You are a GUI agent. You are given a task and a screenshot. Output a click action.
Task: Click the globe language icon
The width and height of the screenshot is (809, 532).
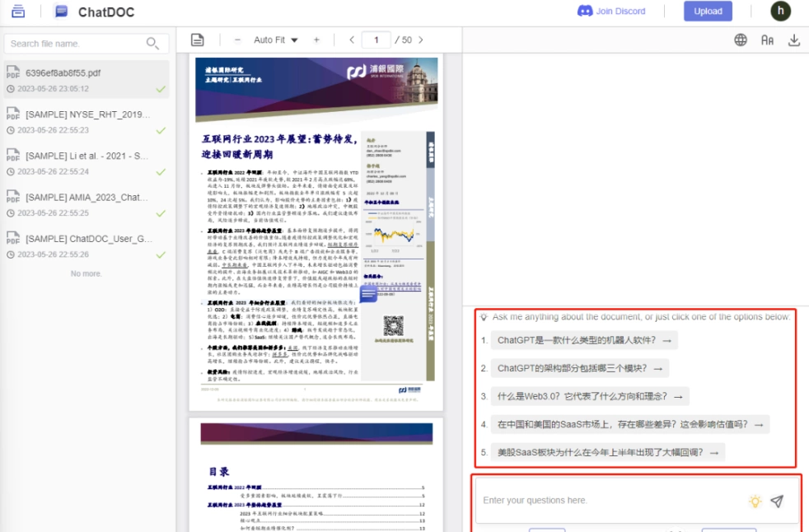(741, 40)
